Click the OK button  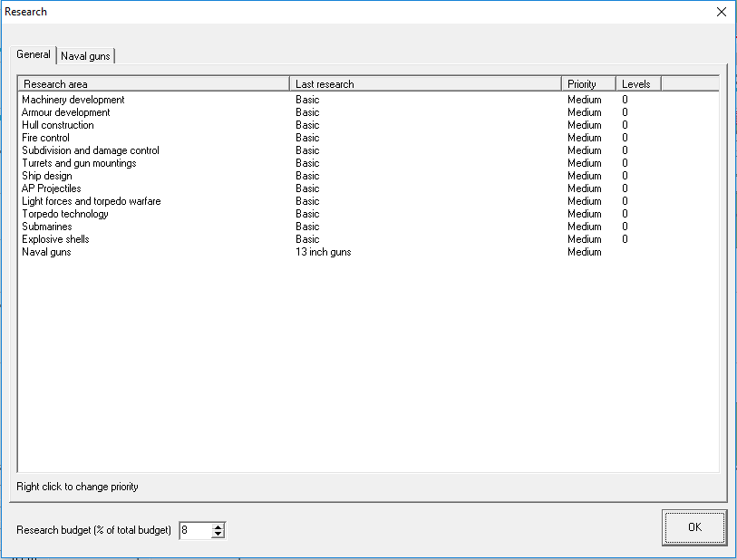[693, 527]
